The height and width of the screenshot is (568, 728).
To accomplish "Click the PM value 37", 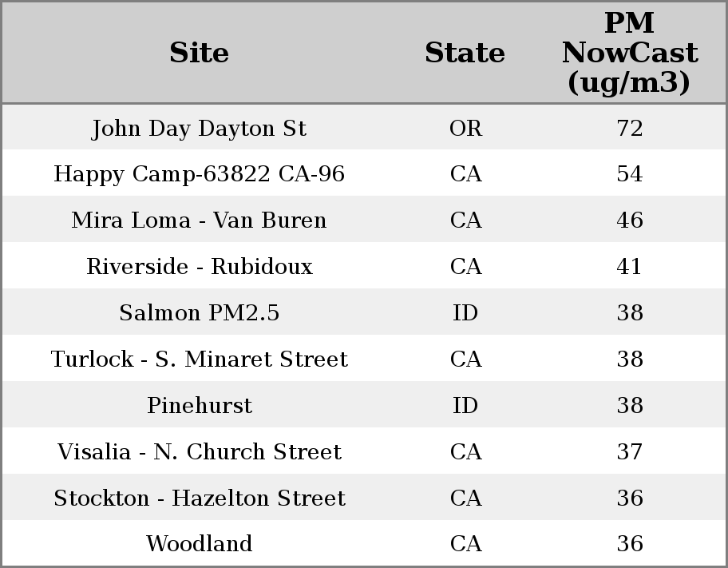I will [x=629, y=452].
